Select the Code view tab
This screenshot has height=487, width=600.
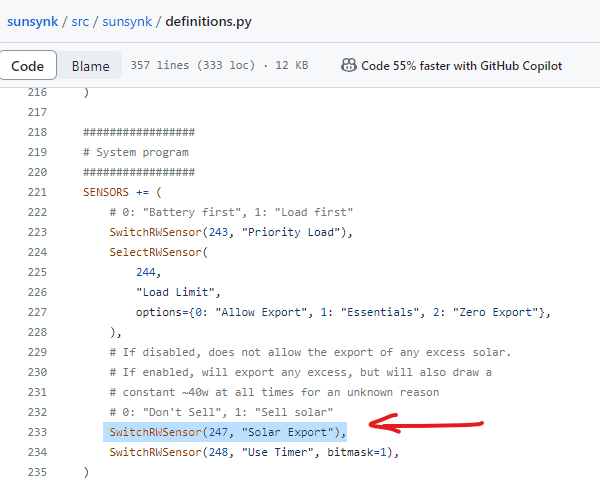pyautogui.click(x=28, y=66)
